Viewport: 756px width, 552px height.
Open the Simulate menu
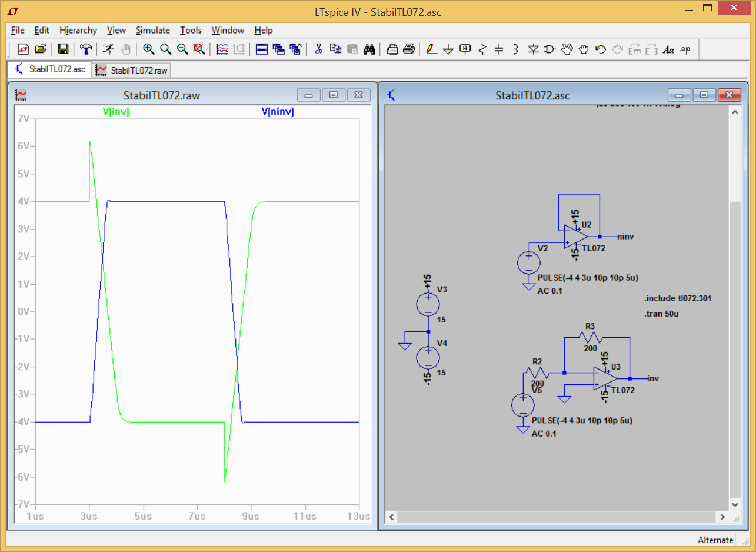tap(153, 30)
